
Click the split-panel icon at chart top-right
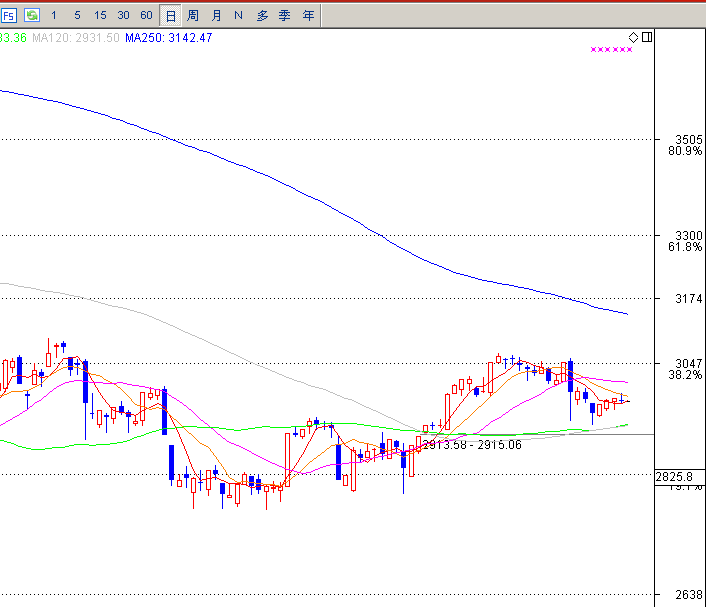tap(647, 38)
